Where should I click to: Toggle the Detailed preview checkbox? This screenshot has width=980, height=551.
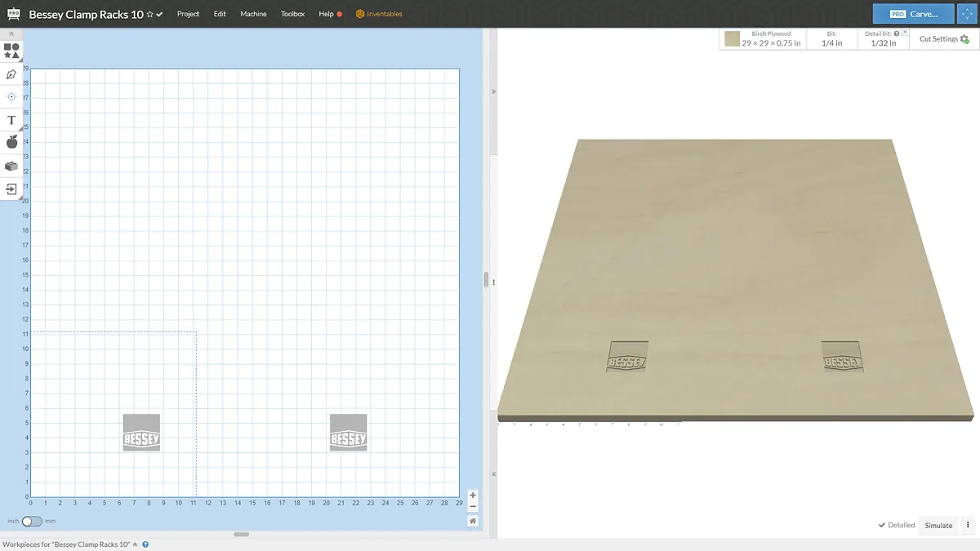coord(896,525)
